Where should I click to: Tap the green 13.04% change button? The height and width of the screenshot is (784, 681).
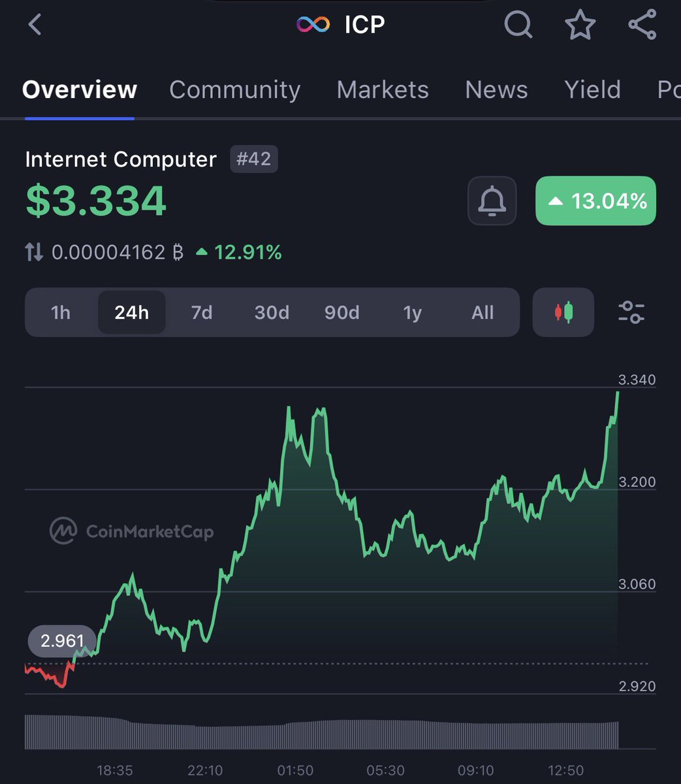(595, 201)
